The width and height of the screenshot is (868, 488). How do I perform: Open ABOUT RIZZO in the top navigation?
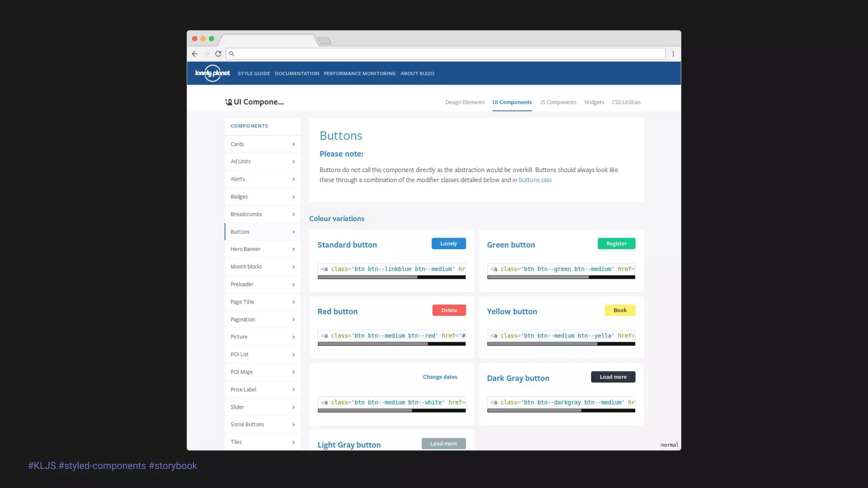[417, 73]
